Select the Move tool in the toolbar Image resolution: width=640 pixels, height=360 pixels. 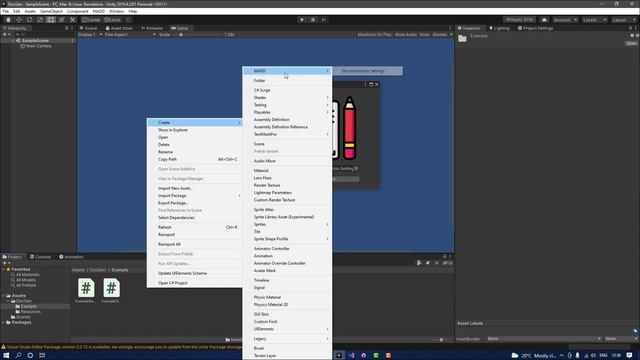(x=19, y=20)
